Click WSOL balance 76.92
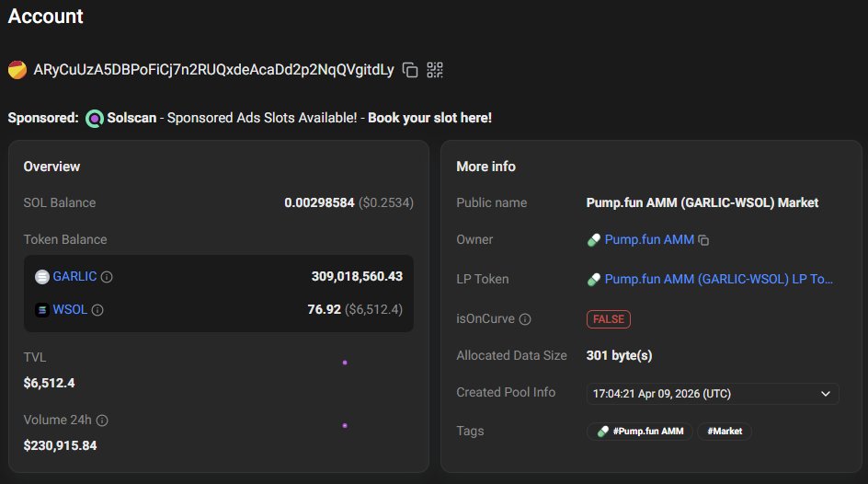 pos(325,309)
